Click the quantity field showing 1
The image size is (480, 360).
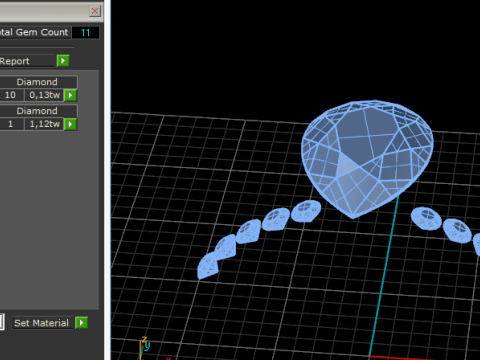tap(11, 124)
